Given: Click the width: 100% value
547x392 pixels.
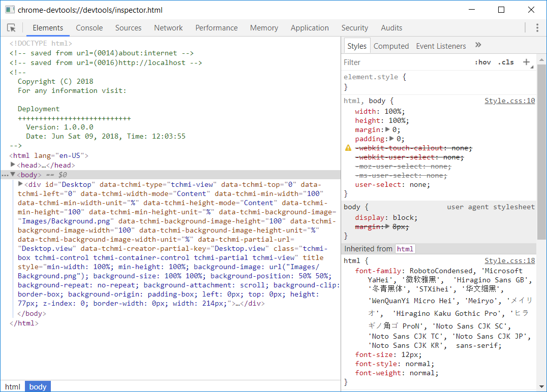Looking at the screenshot, I should 393,112.
